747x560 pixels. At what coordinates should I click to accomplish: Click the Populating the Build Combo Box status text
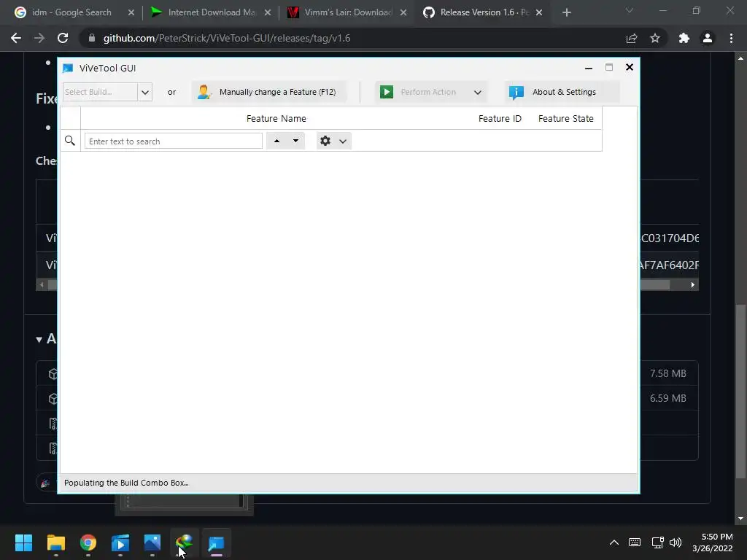pyautogui.click(x=126, y=483)
